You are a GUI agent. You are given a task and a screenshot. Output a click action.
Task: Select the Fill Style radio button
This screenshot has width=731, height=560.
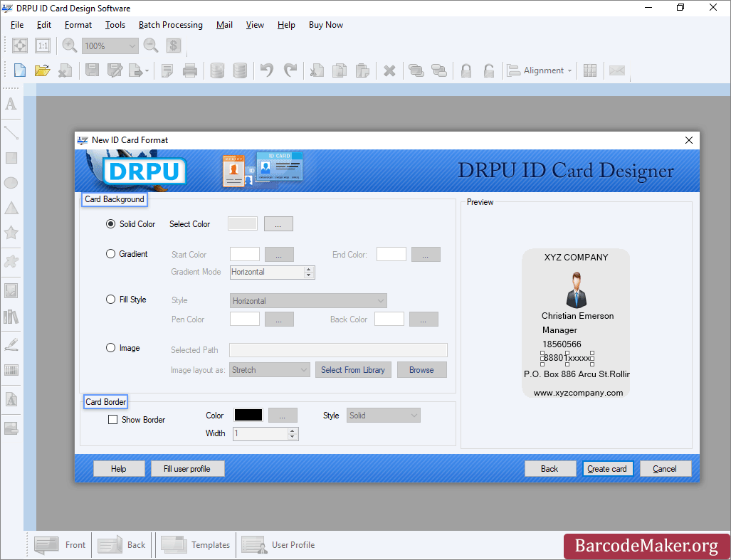click(110, 300)
